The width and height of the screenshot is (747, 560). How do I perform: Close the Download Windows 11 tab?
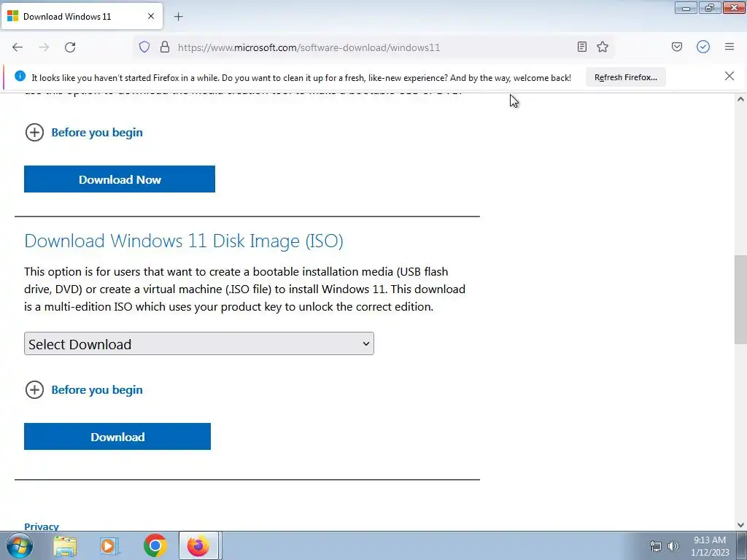click(x=150, y=16)
